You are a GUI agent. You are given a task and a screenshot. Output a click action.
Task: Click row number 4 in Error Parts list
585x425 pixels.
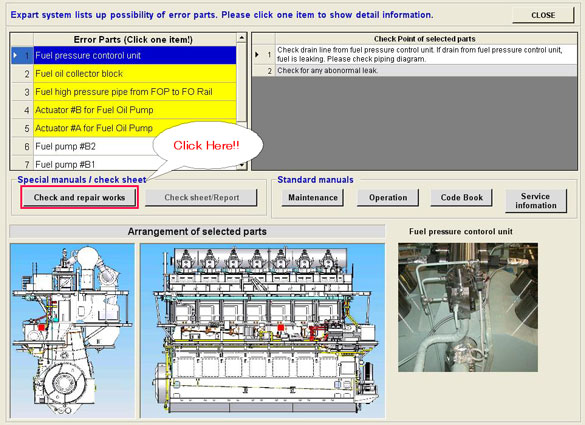(27, 110)
